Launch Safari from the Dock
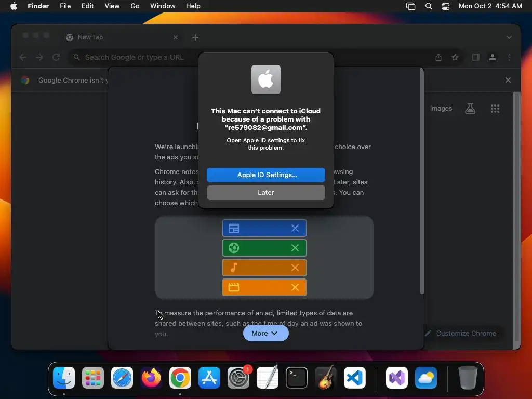 tap(122, 378)
